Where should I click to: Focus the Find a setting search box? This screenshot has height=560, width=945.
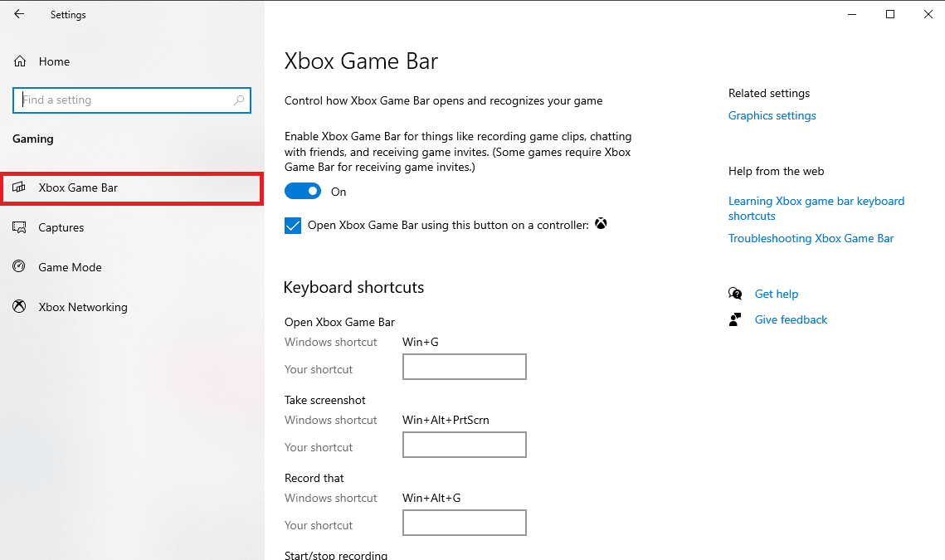click(x=131, y=100)
